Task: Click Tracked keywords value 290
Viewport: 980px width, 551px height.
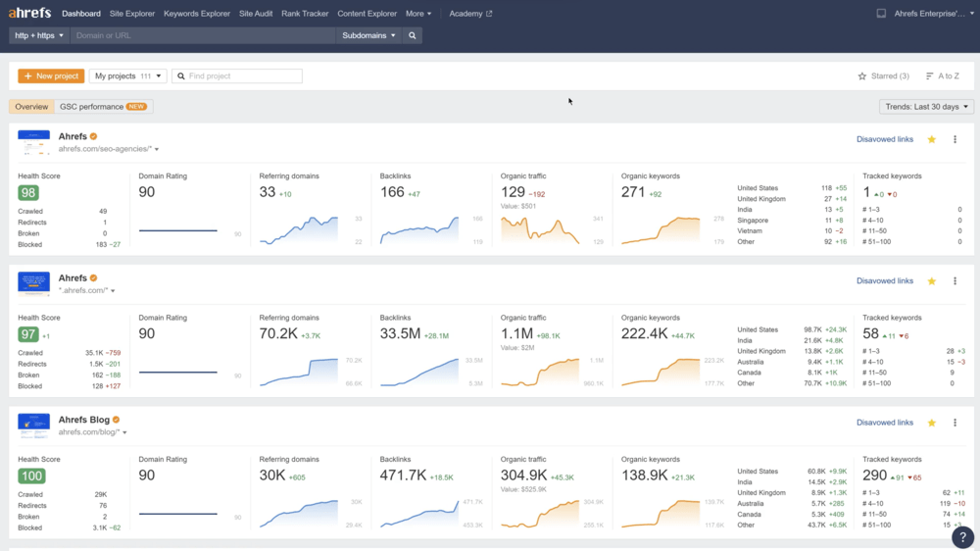Action: pos(874,476)
